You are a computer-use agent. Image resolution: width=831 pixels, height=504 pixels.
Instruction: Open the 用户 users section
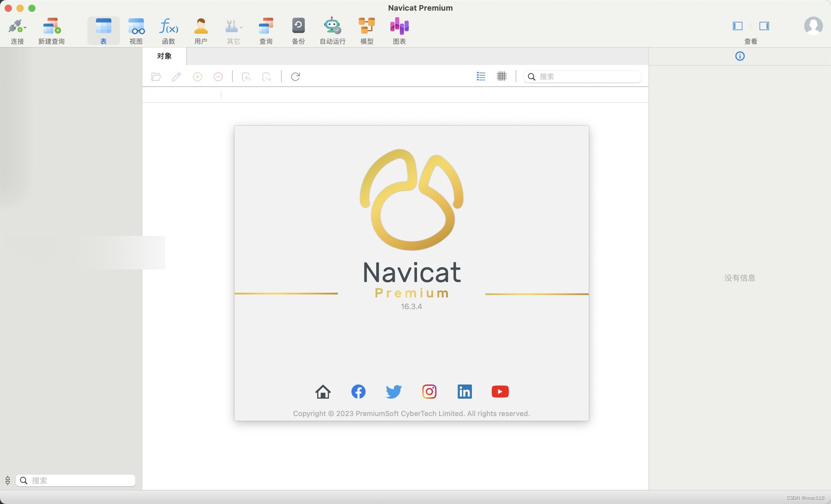coord(201,31)
